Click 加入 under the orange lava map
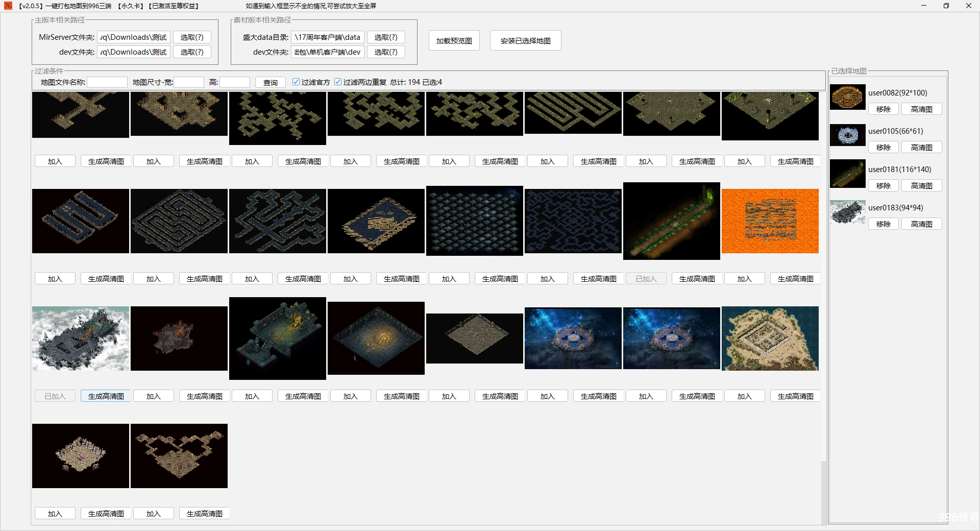Image resolution: width=980 pixels, height=531 pixels. click(745, 279)
